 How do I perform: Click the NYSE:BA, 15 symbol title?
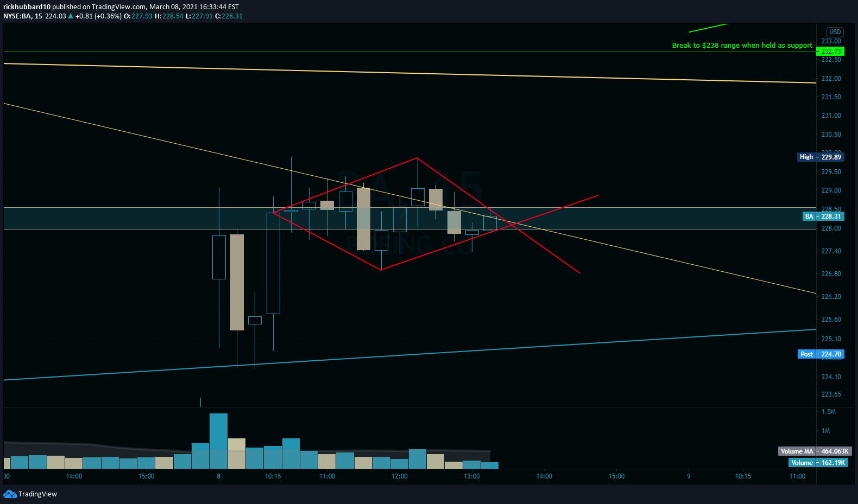click(x=23, y=16)
